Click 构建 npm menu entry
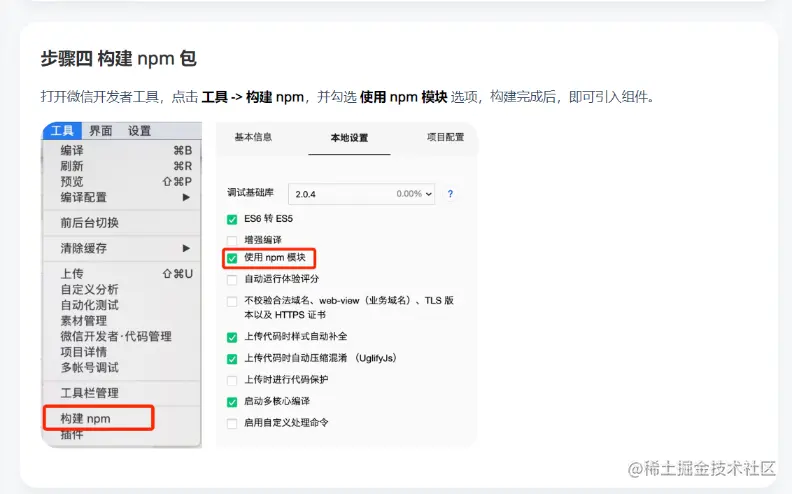The image size is (792, 494). tap(98, 418)
